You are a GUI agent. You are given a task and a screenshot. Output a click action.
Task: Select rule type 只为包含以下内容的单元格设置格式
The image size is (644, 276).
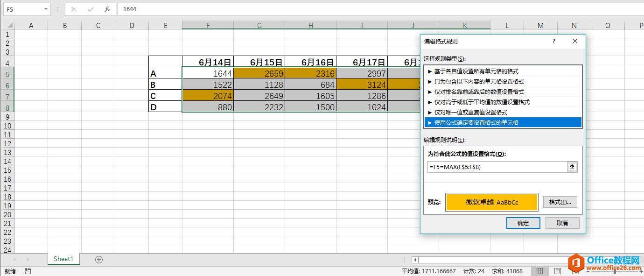(503, 81)
